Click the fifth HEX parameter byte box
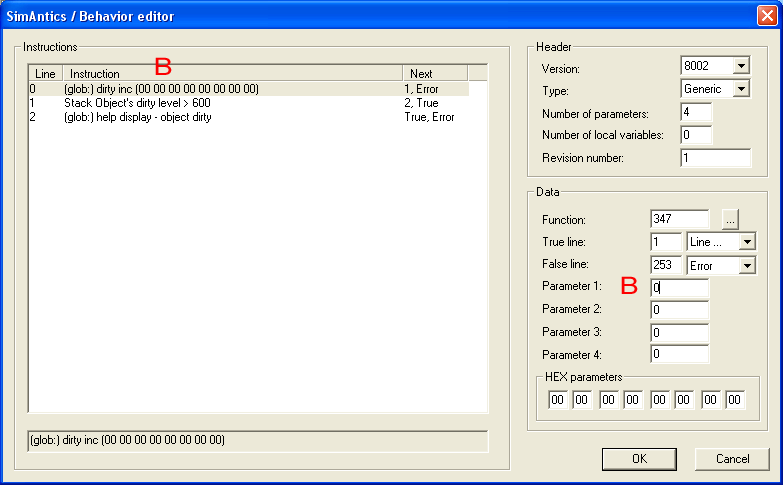 pyautogui.click(x=660, y=400)
